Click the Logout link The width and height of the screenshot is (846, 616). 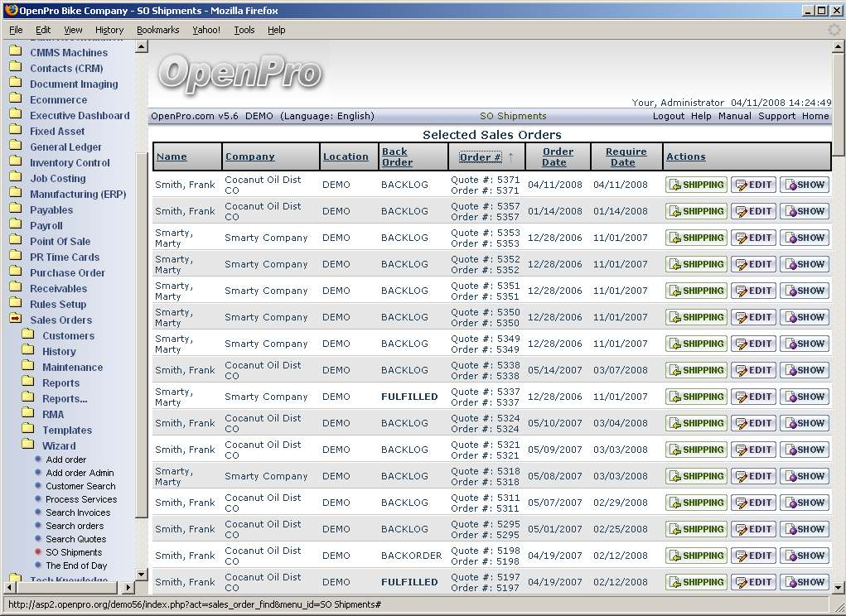[668, 116]
